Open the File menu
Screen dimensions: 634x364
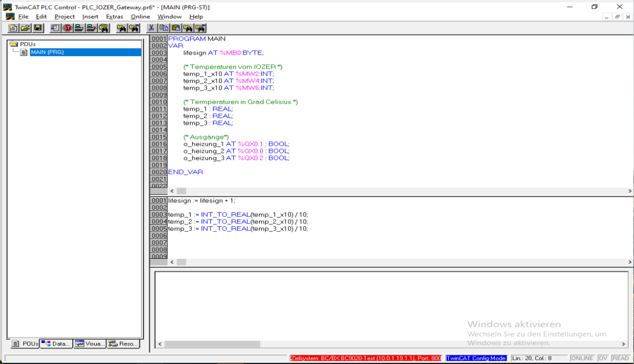tap(23, 17)
